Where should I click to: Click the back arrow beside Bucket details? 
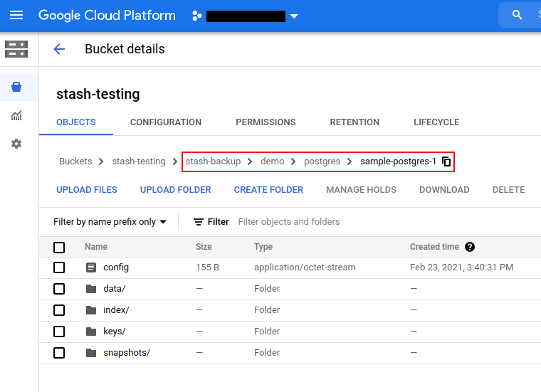click(x=59, y=49)
